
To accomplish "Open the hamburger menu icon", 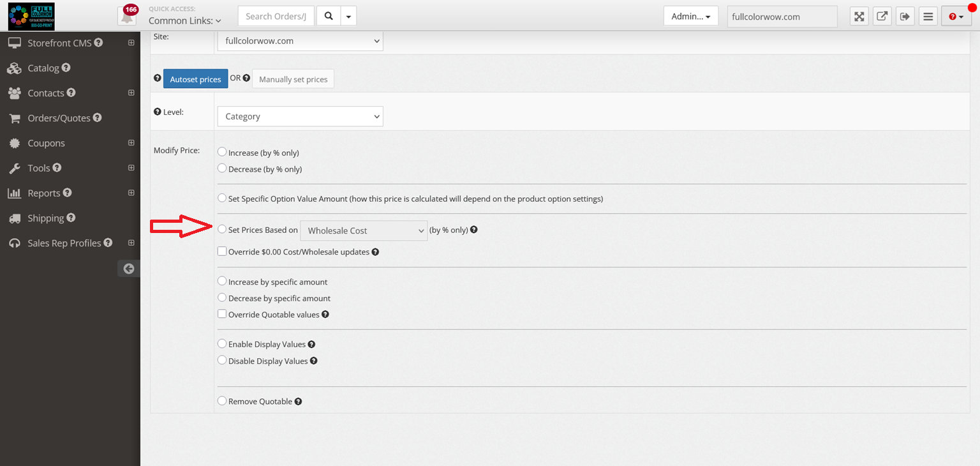I will pos(928,17).
